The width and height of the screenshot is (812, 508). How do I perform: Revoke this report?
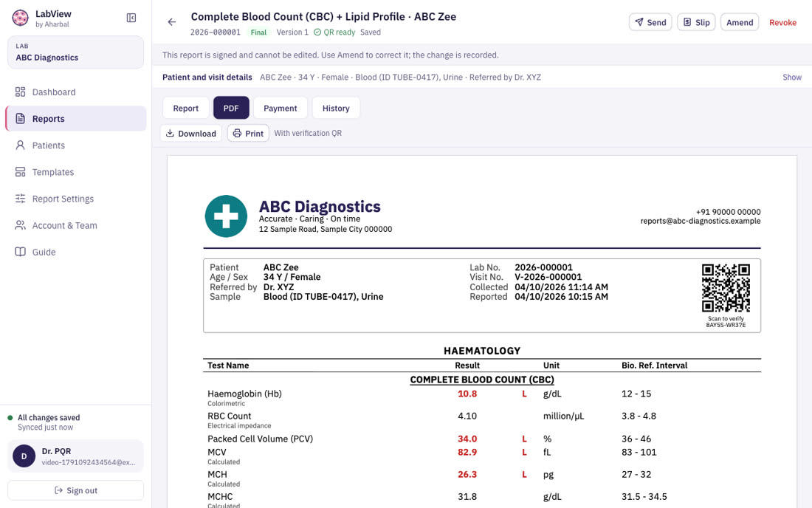click(x=782, y=22)
